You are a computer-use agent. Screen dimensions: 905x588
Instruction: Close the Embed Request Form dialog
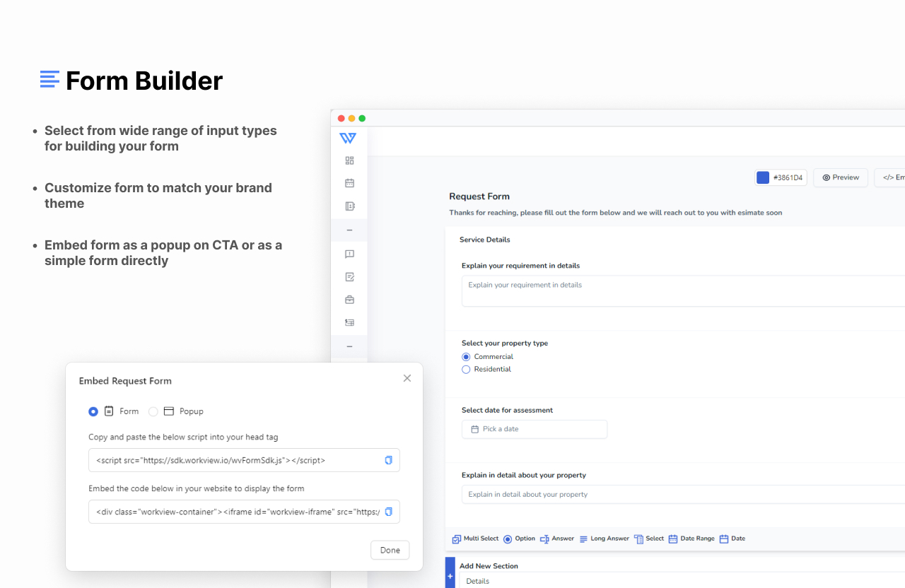(x=407, y=378)
